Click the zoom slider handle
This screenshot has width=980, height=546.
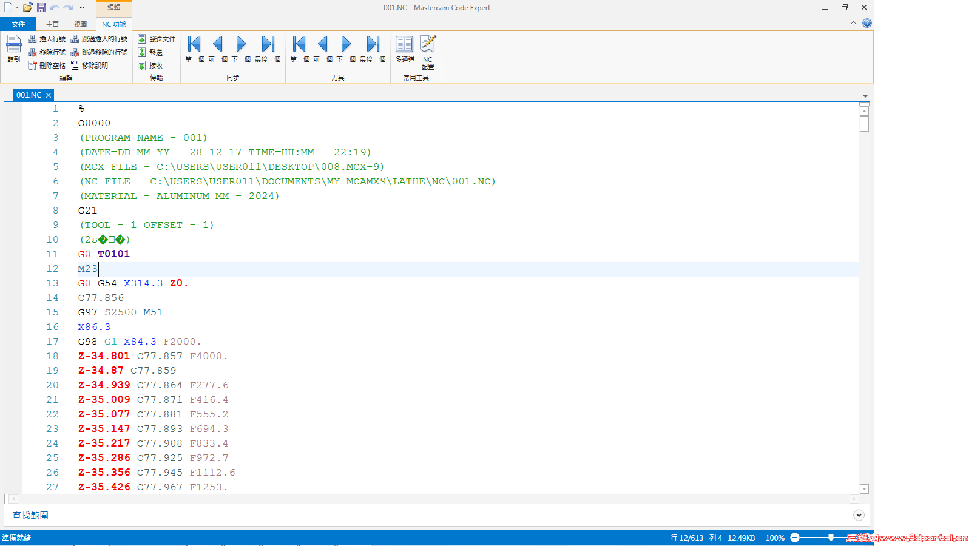(x=831, y=538)
